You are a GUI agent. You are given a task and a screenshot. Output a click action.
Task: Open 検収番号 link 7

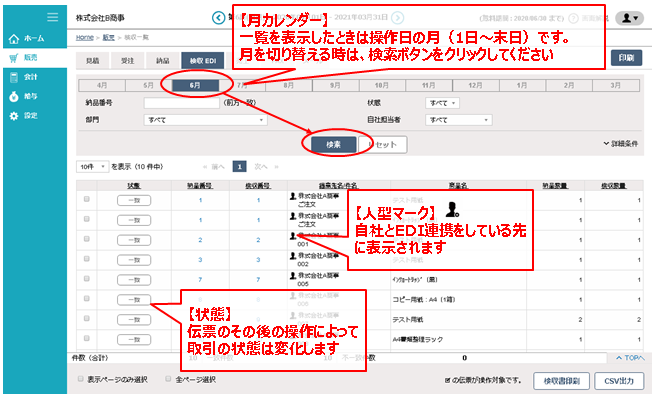pos(258,280)
